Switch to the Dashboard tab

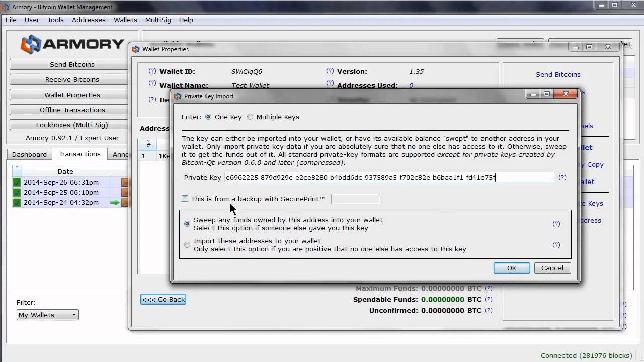tap(29, 154)
